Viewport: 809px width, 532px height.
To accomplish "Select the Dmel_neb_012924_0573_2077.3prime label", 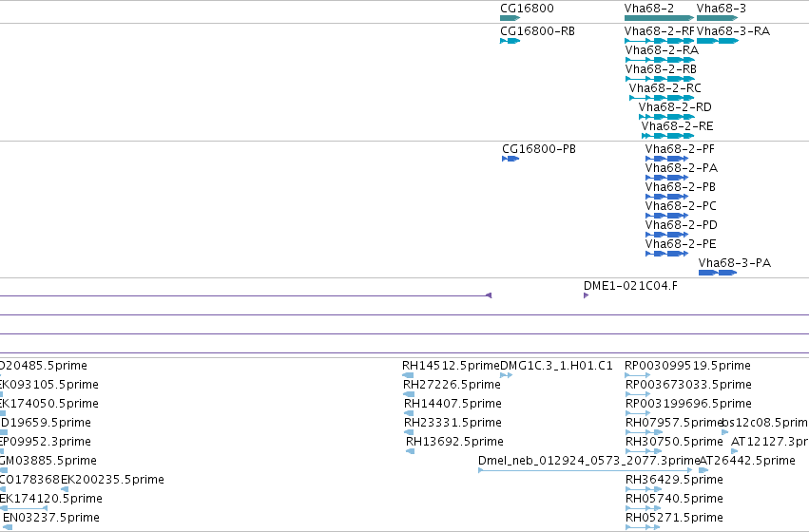I will tap(589, 461).
